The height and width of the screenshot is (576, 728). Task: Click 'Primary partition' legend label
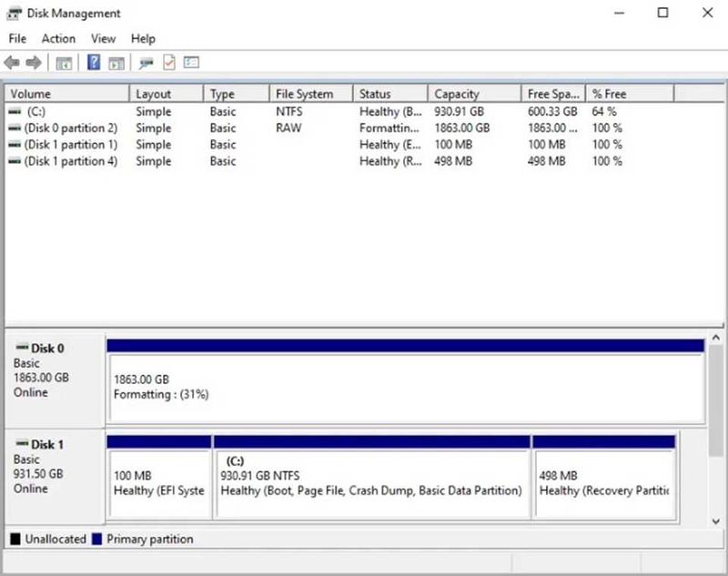click(149, 539)
